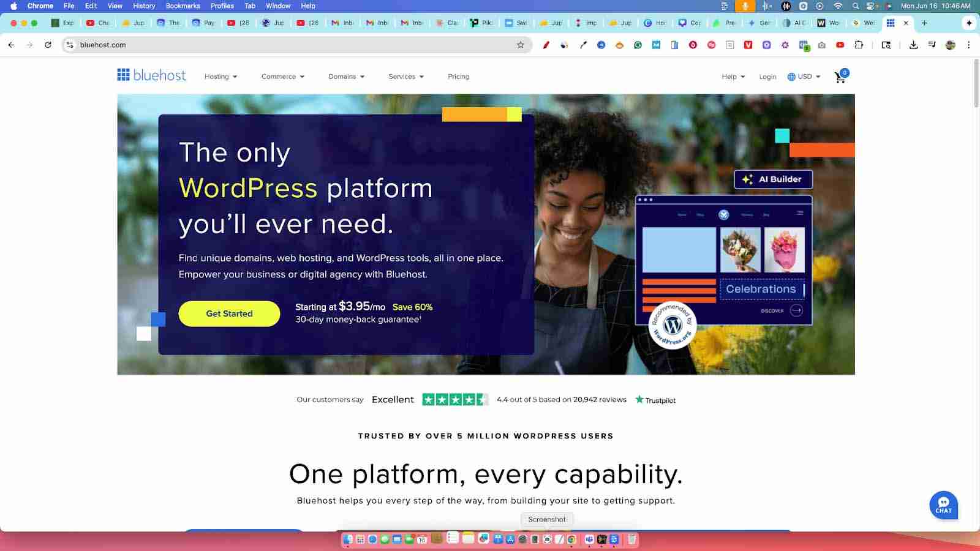Open the Login link
The height and width of the screenshot is (551, 980).
click(x=767, y=77)
